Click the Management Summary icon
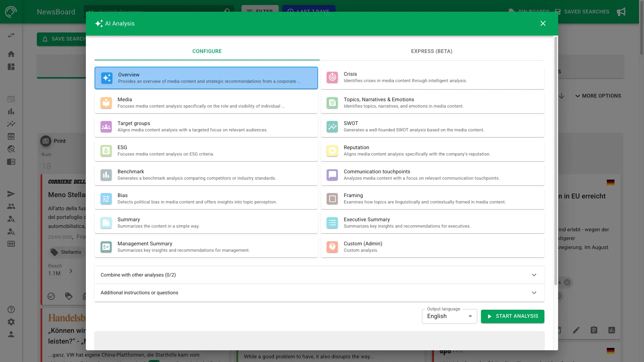The image size is (644, 362). click(x=106, y=247)
